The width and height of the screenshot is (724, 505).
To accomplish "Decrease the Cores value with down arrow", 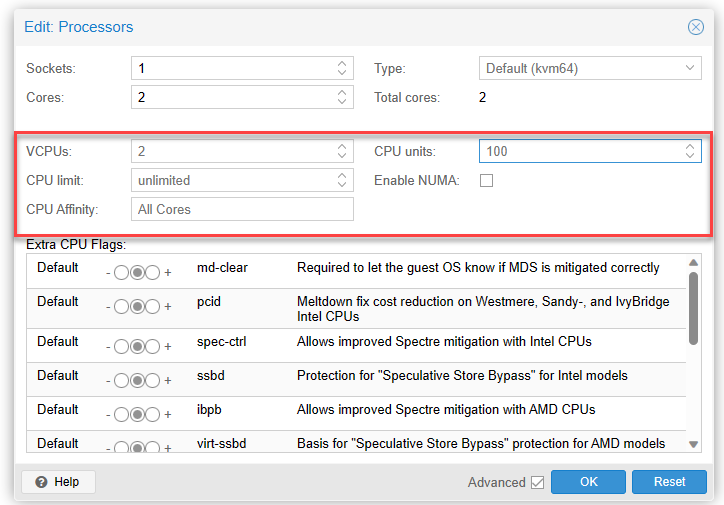I will 342,102.
